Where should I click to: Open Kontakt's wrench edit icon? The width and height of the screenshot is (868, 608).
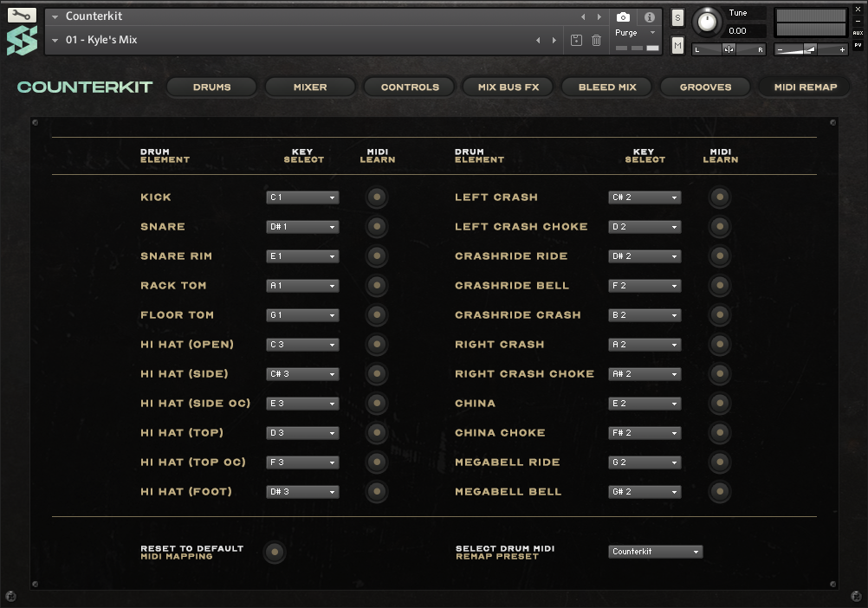(21, 14)
